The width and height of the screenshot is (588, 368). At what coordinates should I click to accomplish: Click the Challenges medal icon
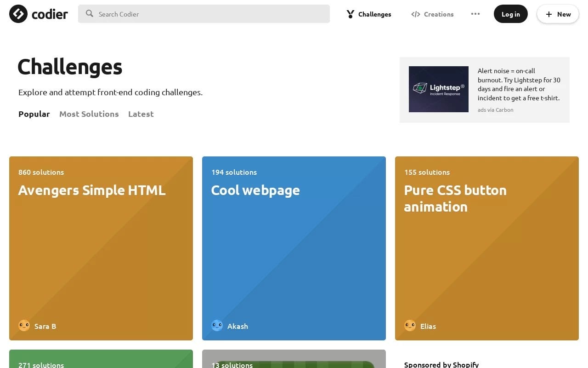coord(351,14)
